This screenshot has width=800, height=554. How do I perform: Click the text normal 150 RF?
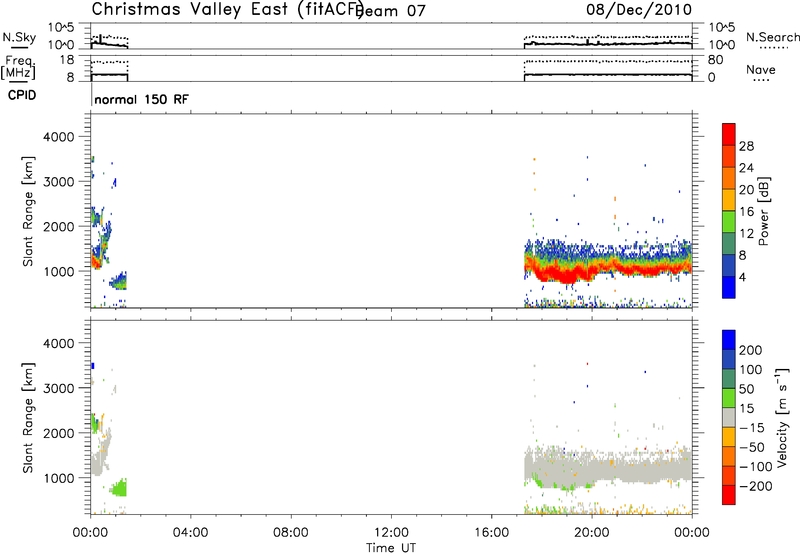click(141, 99)
